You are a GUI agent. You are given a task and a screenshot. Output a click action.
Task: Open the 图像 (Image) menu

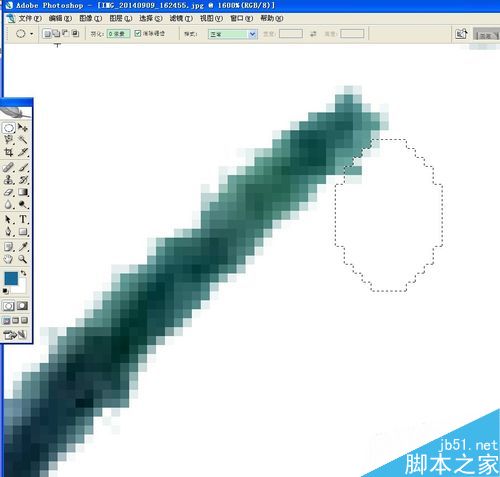click(x=90, y=18)
